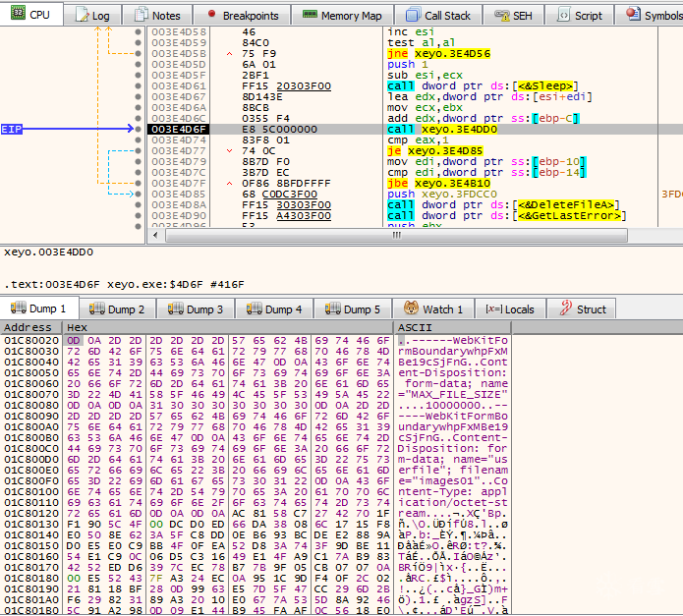Click the Hex column header
This screenshot has height=616, width=683.
(x=228, y=327)
